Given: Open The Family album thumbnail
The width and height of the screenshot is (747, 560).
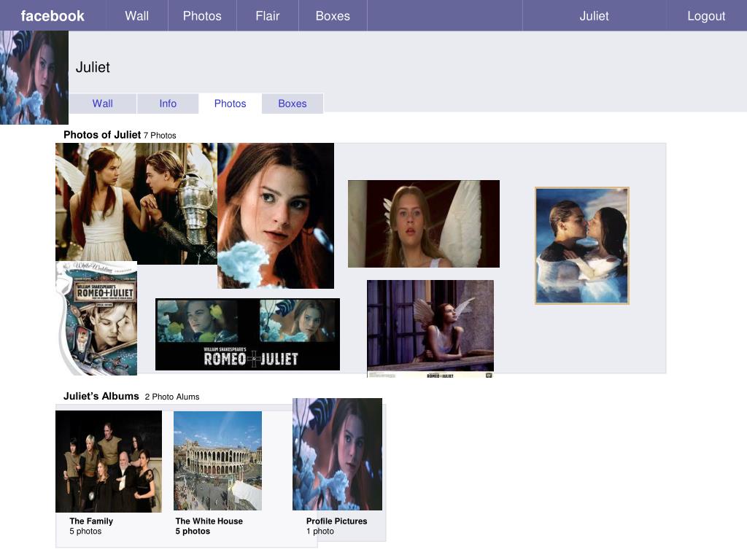Looking at the screenshot, I should point(109,462).
